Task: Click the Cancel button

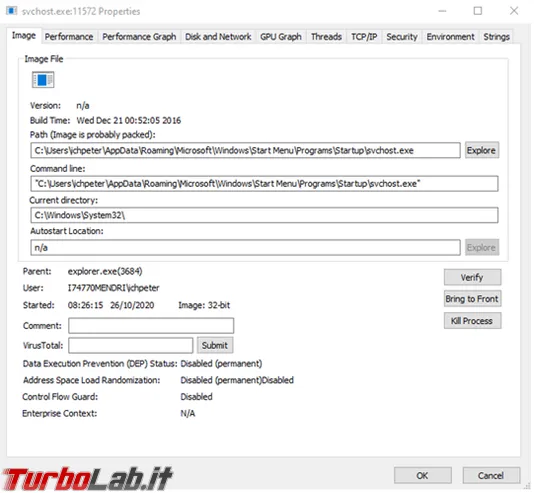Action: [x=491, y=475]
